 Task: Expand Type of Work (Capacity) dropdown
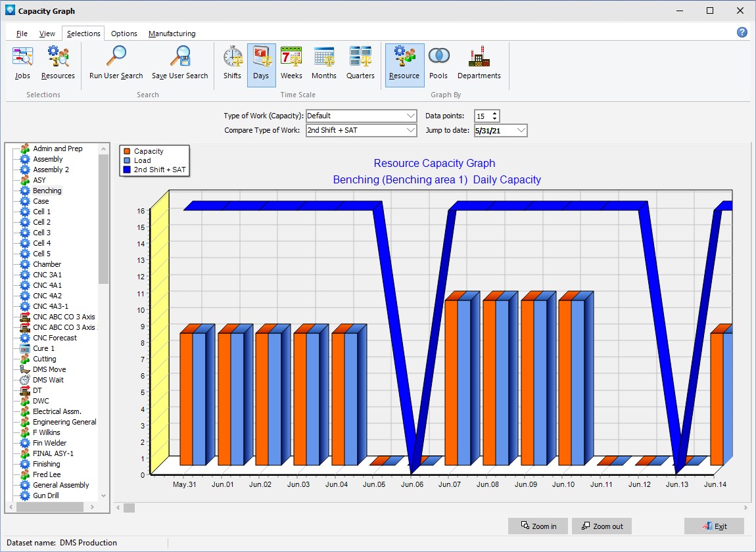411,116
